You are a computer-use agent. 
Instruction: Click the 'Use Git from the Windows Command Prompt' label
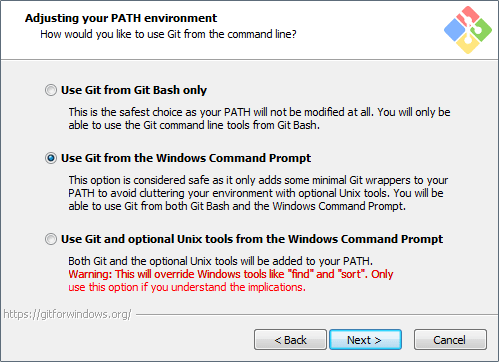point(186,158)
